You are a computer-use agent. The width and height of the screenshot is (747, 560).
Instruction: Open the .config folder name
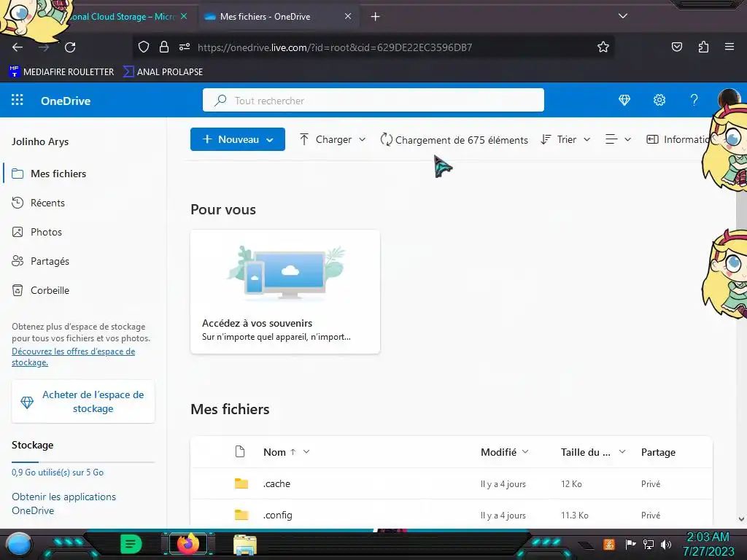click(x=277, y=515)
